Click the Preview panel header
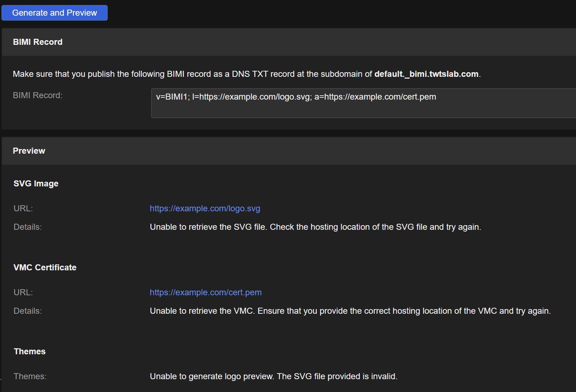 point(29,151)
